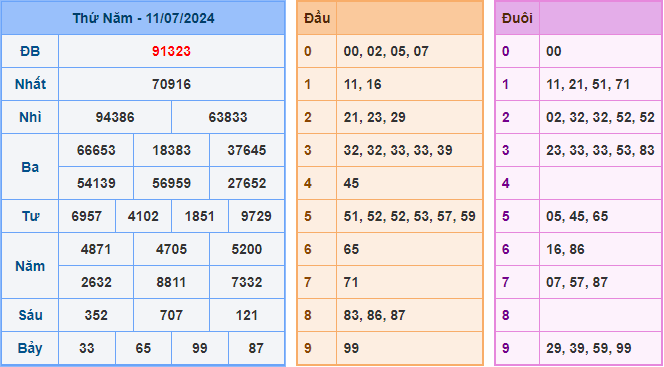664x367 pixels.
Task: Click Đuôi row '23, 33, 33, 53, 83'
Action: [600, 151]
